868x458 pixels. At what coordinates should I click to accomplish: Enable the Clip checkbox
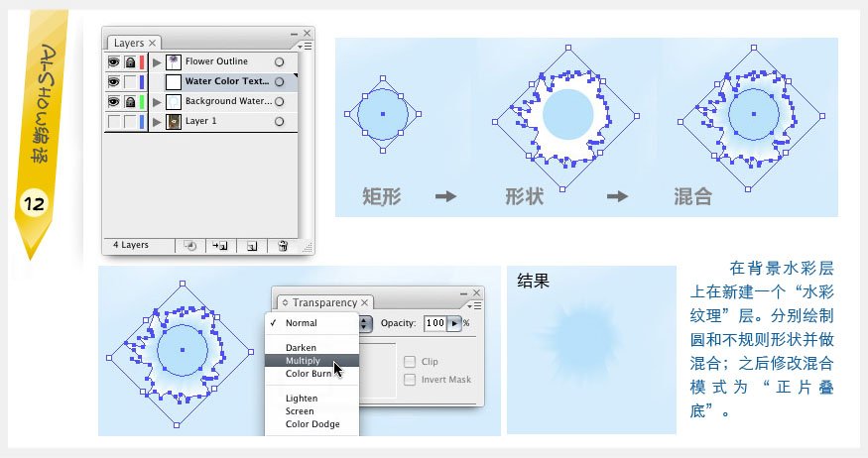410,362
